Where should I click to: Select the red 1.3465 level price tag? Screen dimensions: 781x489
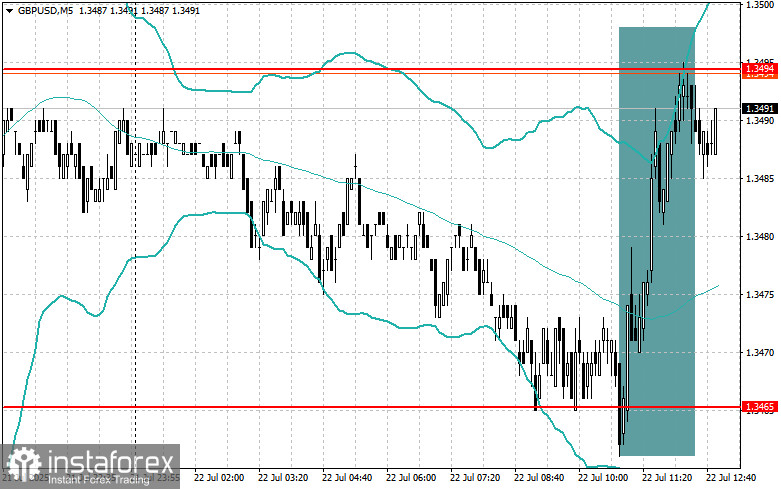[760, 407]
